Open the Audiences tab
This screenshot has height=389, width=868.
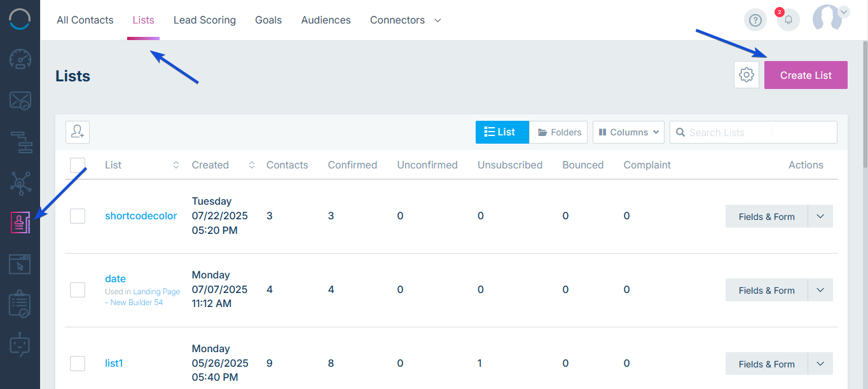tap(326, 20)
